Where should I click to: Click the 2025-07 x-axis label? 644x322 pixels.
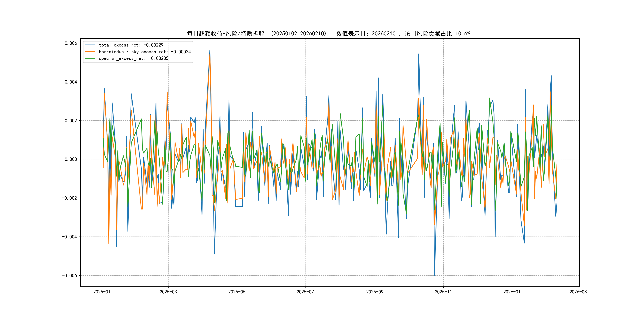click(305, 292)
